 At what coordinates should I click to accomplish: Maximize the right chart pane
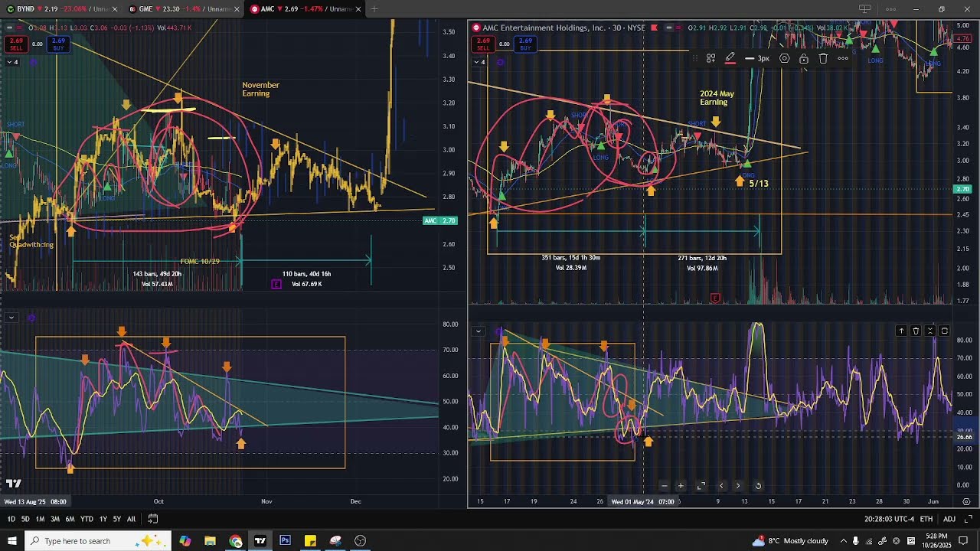point(701,486)
